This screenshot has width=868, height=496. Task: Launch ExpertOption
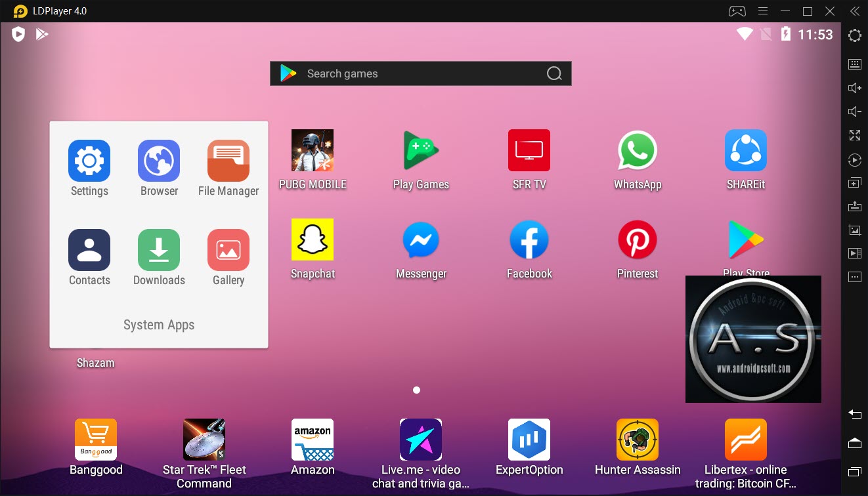529,440
